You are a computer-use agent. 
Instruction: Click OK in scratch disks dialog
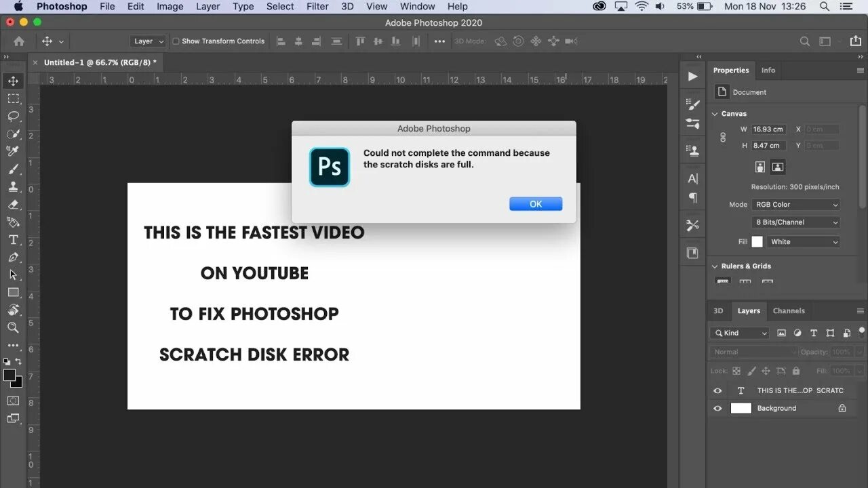536,204
